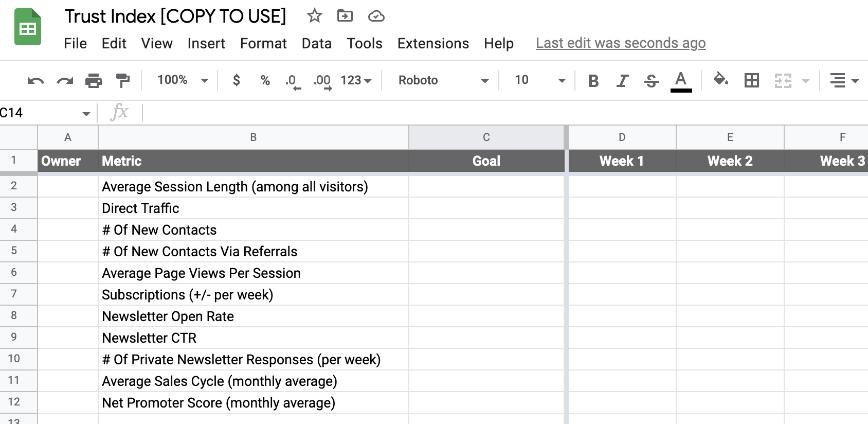Image resolution: width=868 pixels, height=424 pixels.
Task: Print the spreadsheet using printer icon
Action: [94, 81]
